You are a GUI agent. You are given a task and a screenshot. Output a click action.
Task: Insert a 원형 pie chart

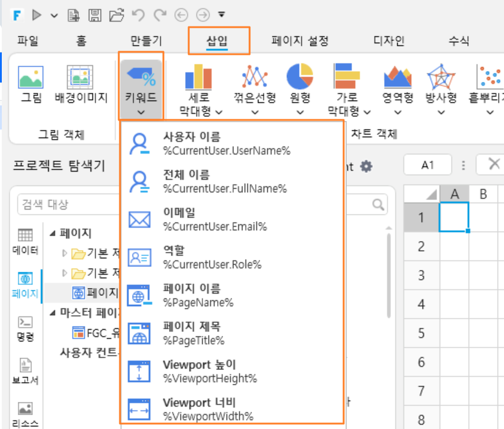click(300, 89)
